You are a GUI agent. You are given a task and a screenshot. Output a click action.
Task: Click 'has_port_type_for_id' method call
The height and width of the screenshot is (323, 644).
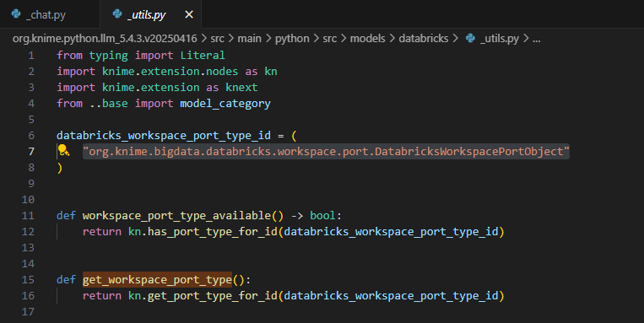coord(213,231)
